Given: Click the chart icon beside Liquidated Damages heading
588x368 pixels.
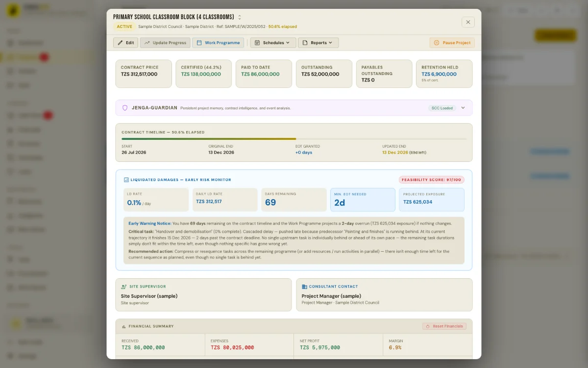Looking at the screenshot, I should click(126, 180).
